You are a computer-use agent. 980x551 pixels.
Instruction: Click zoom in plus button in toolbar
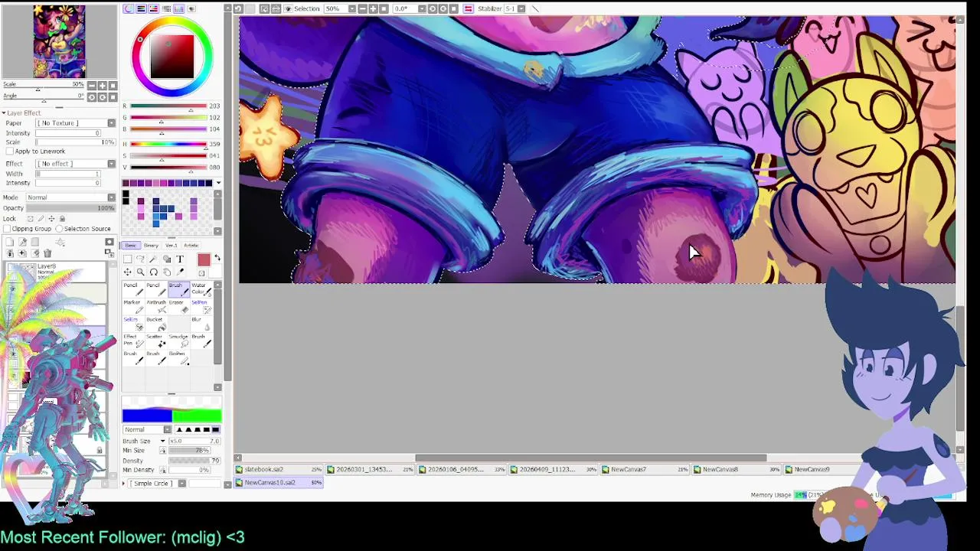click(373, 8)
